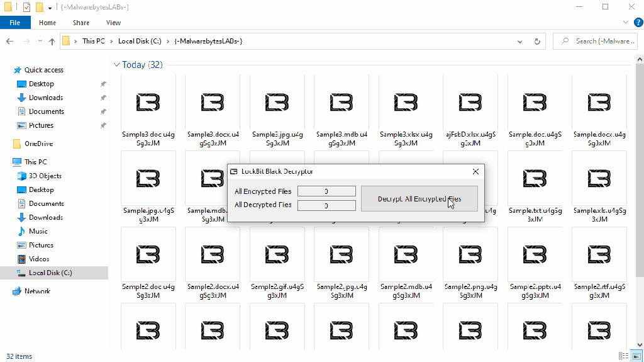
Task: Select file Sample2.gif.u4gSg3xJM
Action: pos(277,263)
